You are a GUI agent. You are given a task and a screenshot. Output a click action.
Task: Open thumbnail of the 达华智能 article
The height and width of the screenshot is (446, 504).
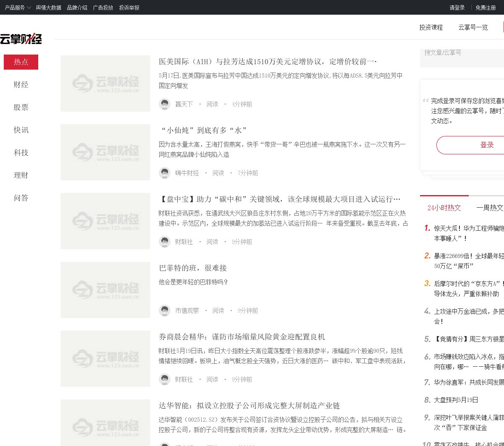[105, 423]
